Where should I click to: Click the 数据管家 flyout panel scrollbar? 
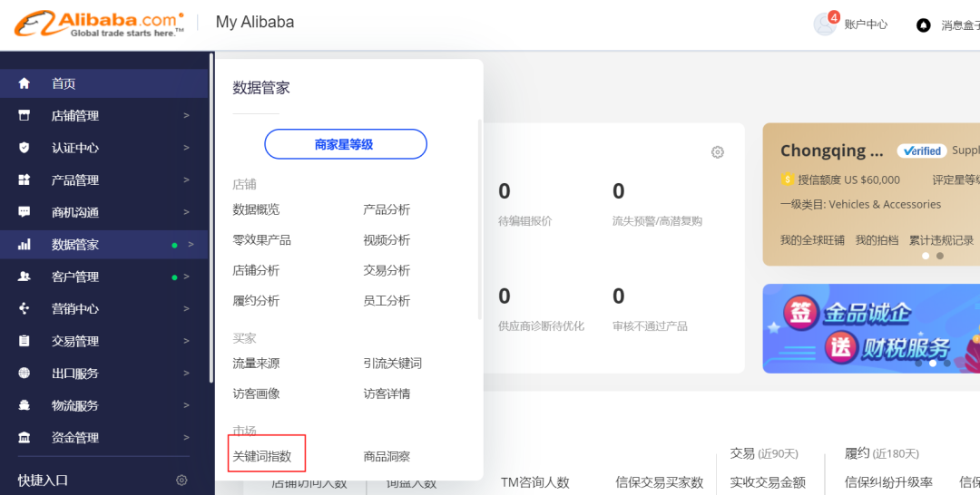[480, 218]
